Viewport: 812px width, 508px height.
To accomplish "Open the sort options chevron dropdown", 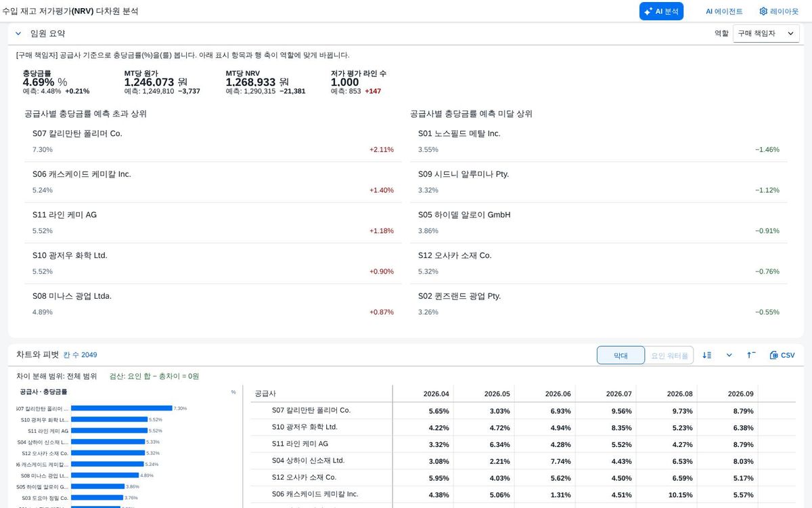I will (x=729, y=355).
